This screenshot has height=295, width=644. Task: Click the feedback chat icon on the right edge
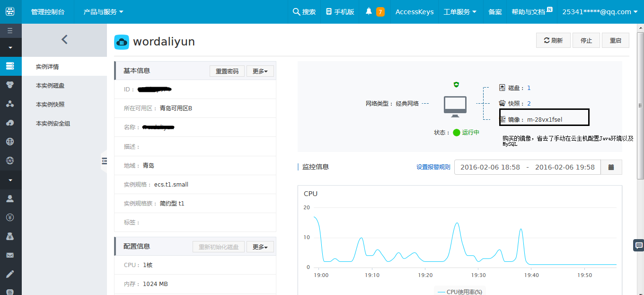click(x=638, y=245)
